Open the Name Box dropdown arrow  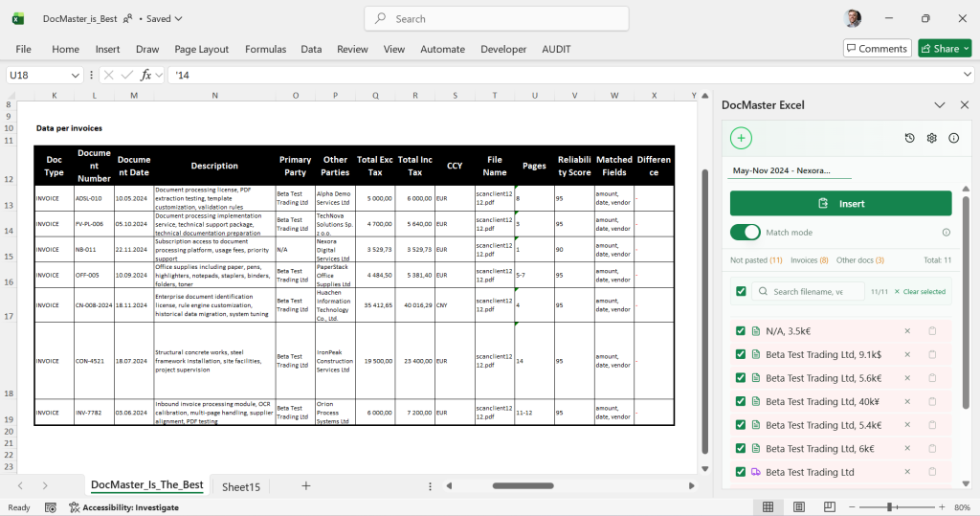(75, 75)
